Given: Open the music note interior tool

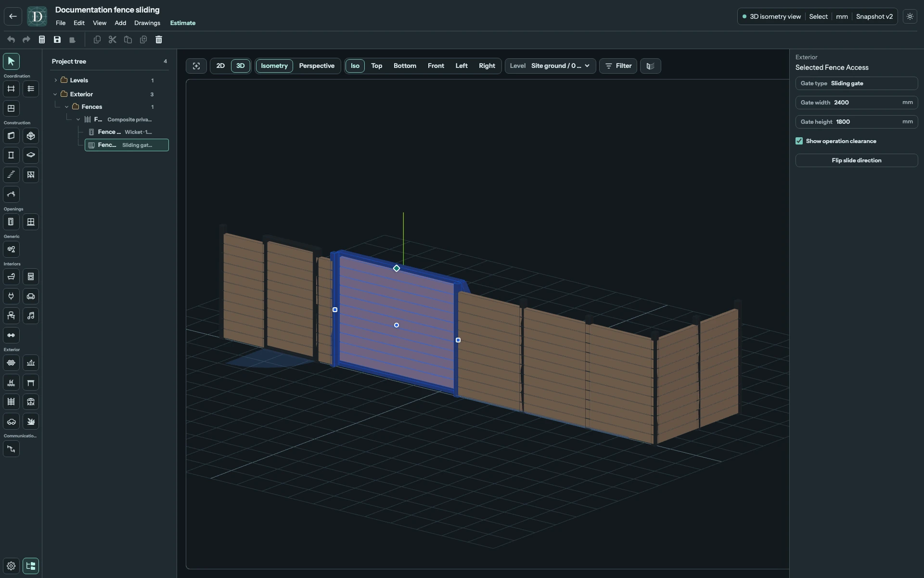Looking at the screenshot, I should point(31,316).
